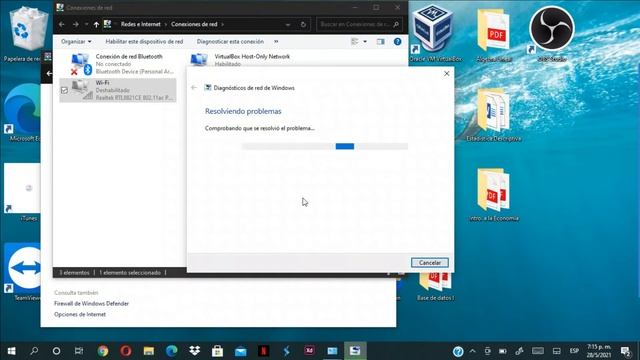Open Oracle VM VirtualBox desktop shortcut
The width and height of the screenshot is (640, 360).
click(x=435, y=34)
